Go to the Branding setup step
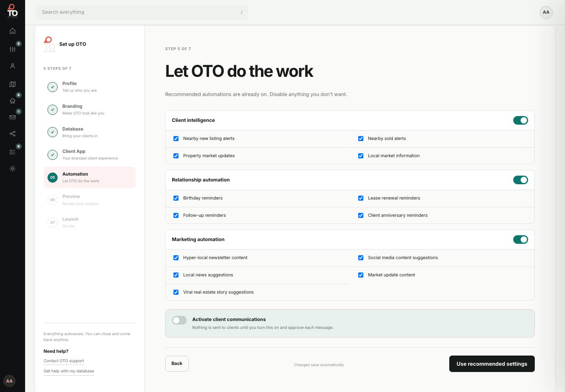 [x=89, y=109]
